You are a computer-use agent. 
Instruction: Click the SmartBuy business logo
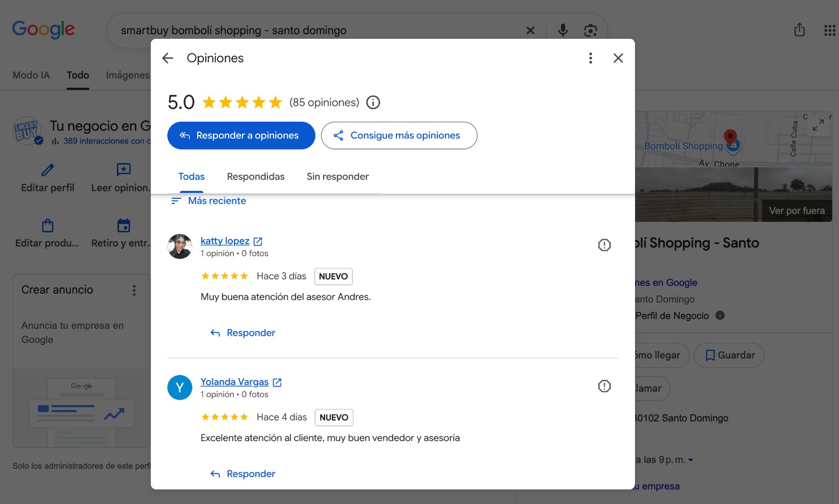[x=27, y=131]
